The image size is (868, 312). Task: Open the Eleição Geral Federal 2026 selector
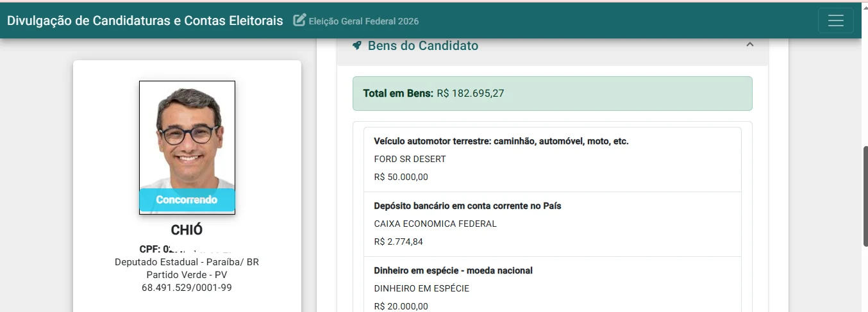tap(363, 21)
